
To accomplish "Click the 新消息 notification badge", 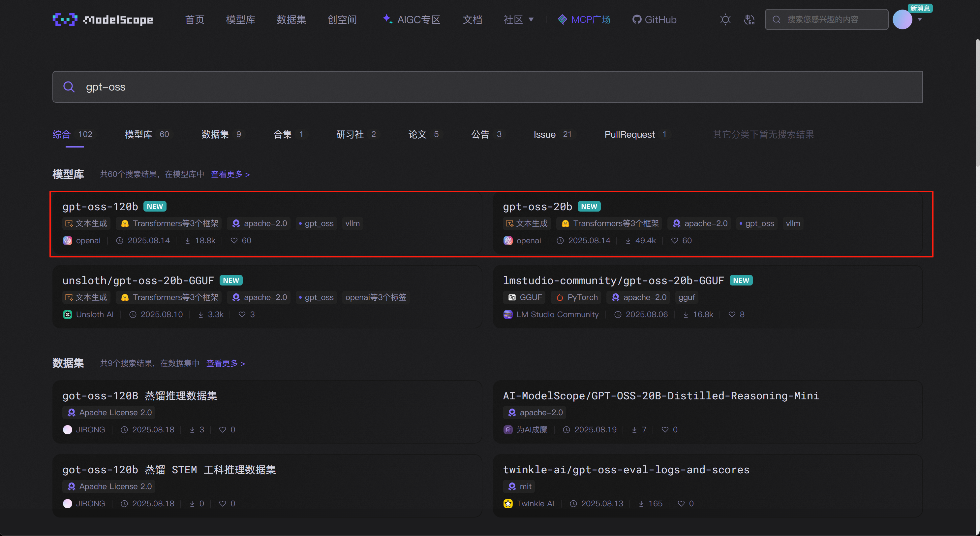I will click(920, 8).
